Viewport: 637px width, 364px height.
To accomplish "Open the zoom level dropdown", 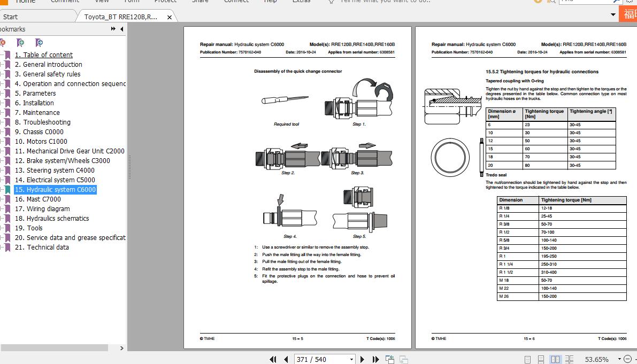I will point(620,359).
